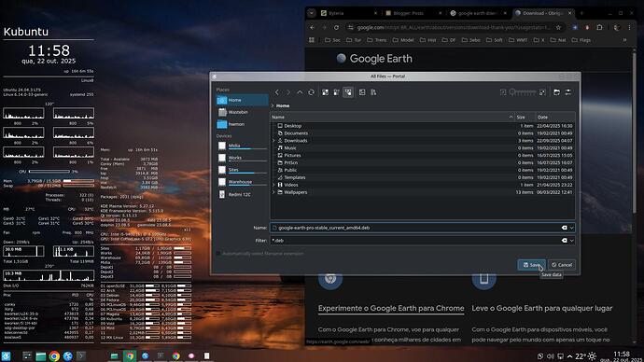
Task: Open sorting options in dialog toolbar
Action: coord(373,92)
